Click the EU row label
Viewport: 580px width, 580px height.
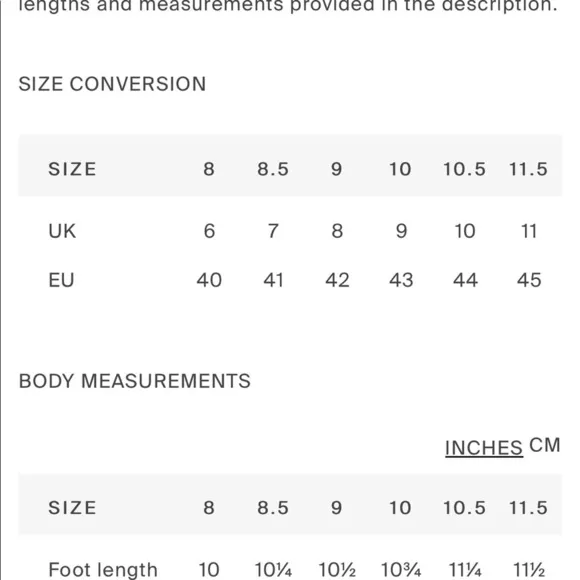61,280
